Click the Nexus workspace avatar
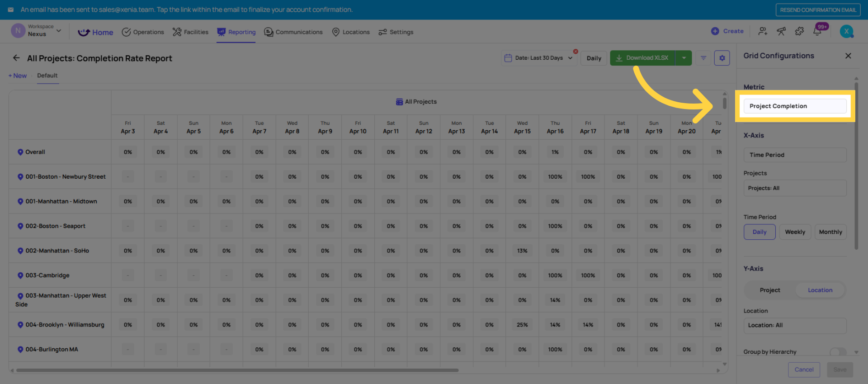 (18, 31)
